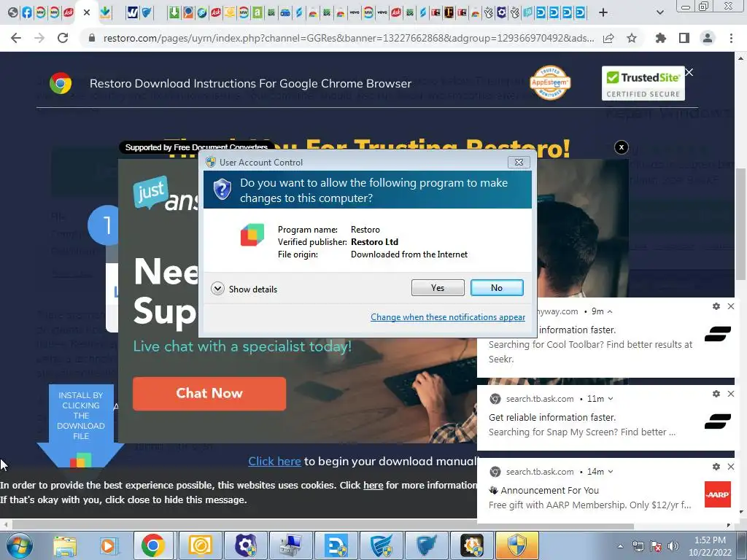This screenshot has height=560, width=747.
Task: Click No in User Account Control dialog
Action: pyautogui.click(x=496, y=287)
